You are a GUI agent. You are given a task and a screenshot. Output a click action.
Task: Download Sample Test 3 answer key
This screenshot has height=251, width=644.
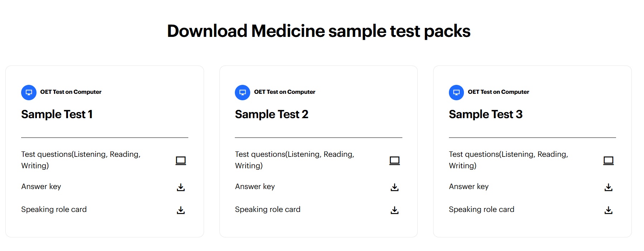(x=609, y=187)
